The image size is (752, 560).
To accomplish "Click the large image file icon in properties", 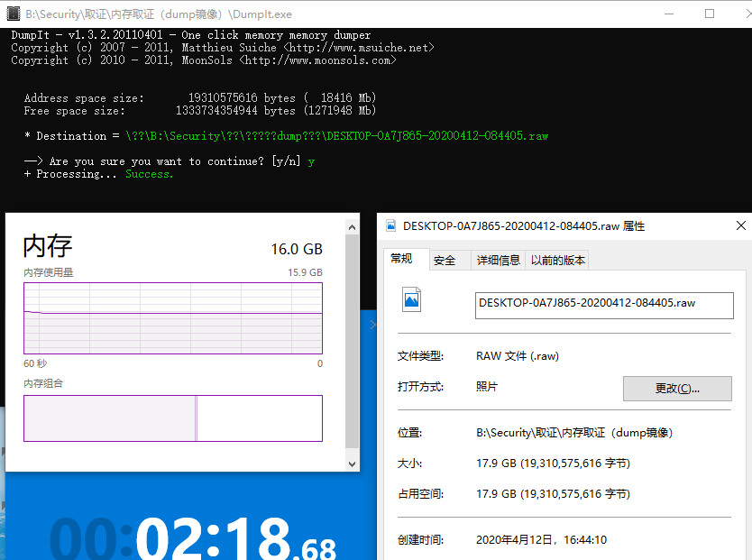I will tap(411, 299).
